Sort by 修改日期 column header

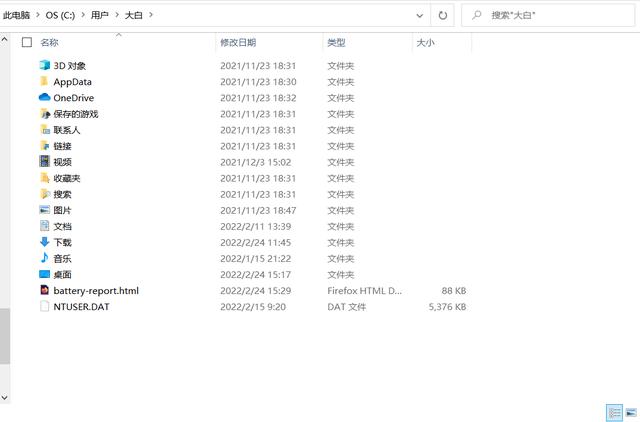click(238, 42)
